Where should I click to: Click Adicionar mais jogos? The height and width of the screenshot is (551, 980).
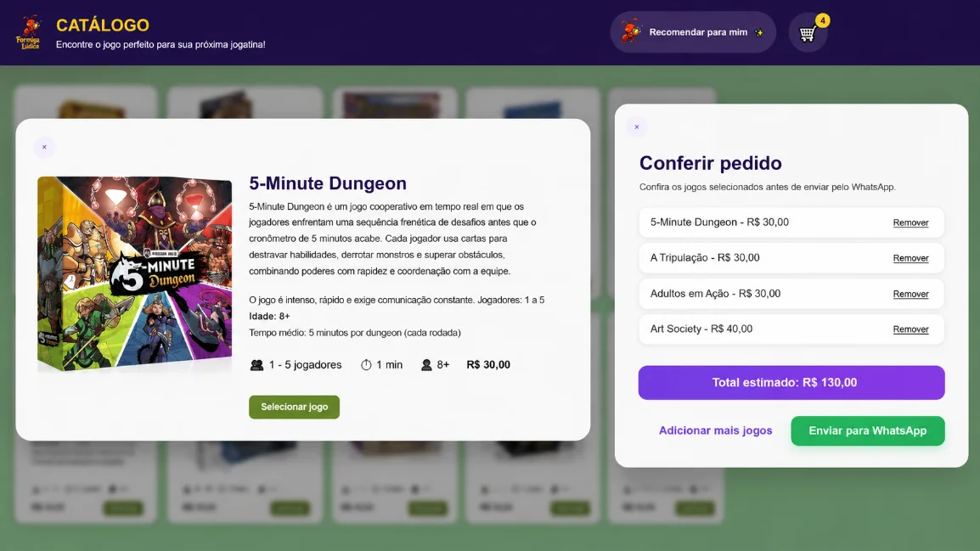pos(716,430)
